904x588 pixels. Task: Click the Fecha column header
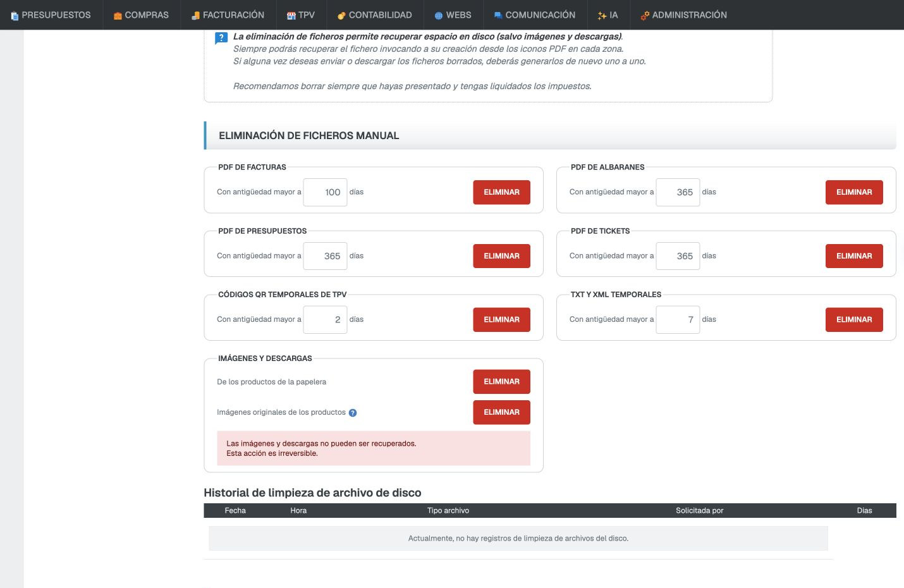[235, 511]
